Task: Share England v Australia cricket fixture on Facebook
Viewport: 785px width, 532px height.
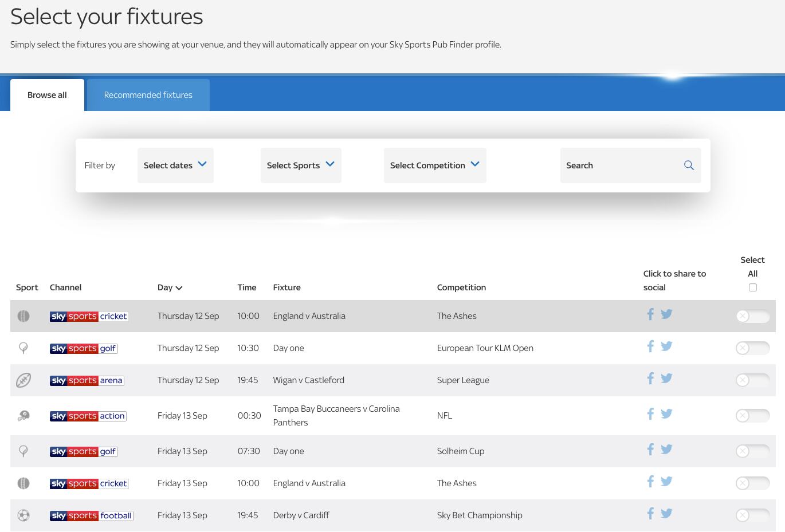Action: click(650, 314)
